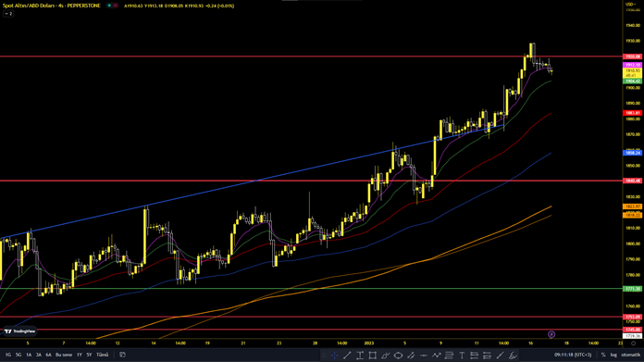The image size is (644, 362).
Task: Choose the short position tool
Action: (x=487, y=355)
